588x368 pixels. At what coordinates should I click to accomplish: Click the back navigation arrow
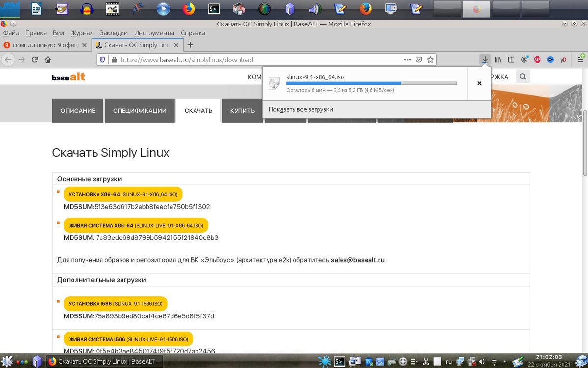8,60
